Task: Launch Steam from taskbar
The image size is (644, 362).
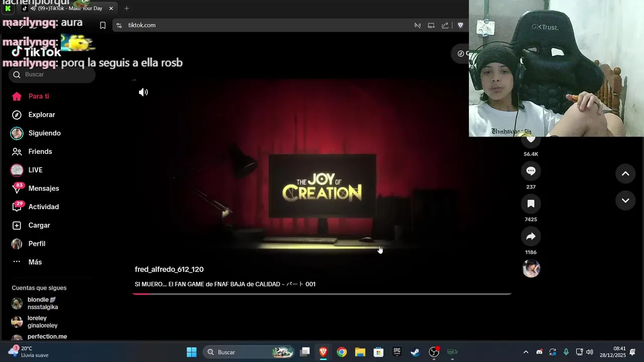Action: pos(415,352)
